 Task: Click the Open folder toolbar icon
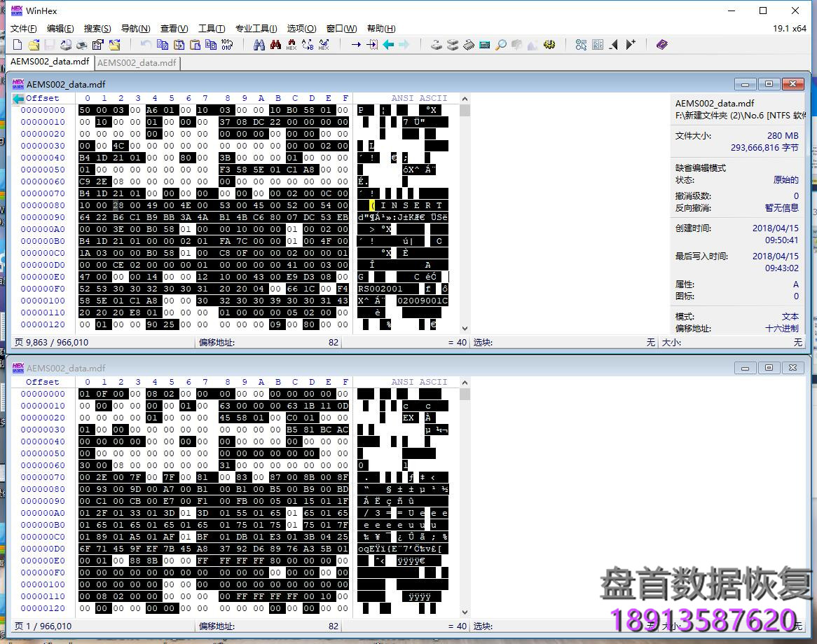pyautogui.click(x=114, y=45)
